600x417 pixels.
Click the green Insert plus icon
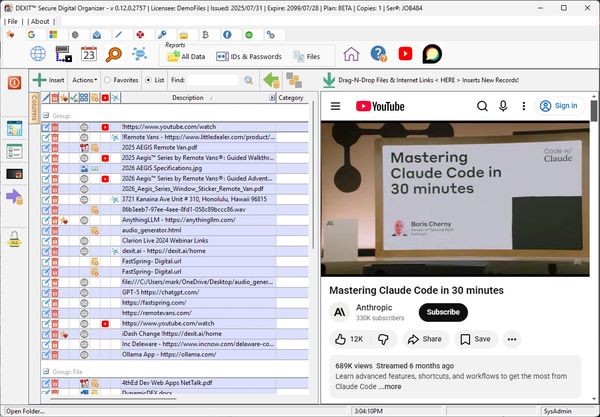pos(39,80)
